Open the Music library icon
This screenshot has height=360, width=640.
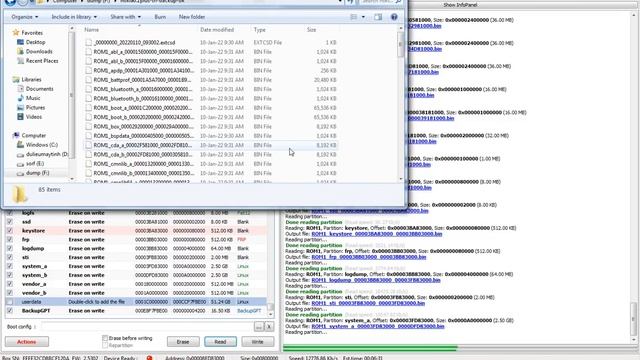click(x=20, y=98)
